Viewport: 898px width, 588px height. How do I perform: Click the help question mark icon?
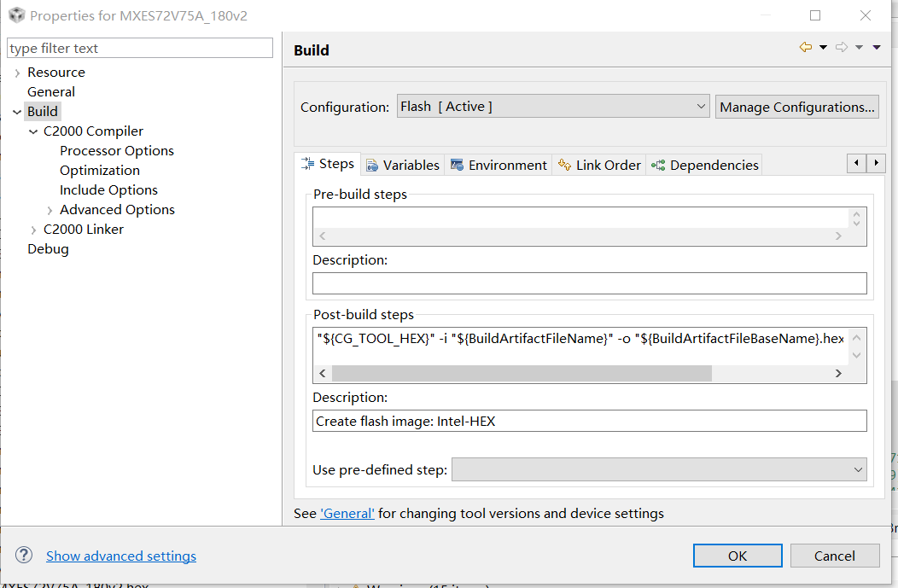tap(24, 556)
